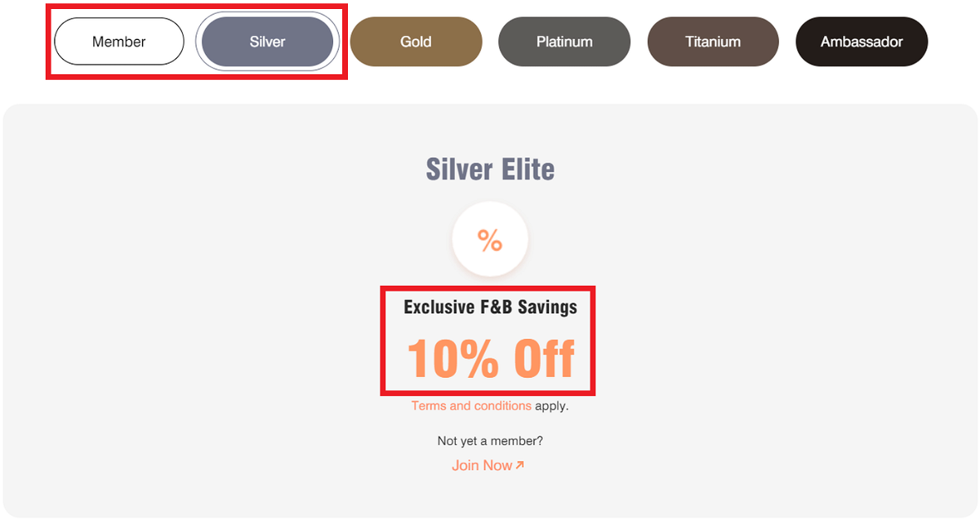
Task: Click the word 'apply.' after the terms link
Action: coord(552,406)
